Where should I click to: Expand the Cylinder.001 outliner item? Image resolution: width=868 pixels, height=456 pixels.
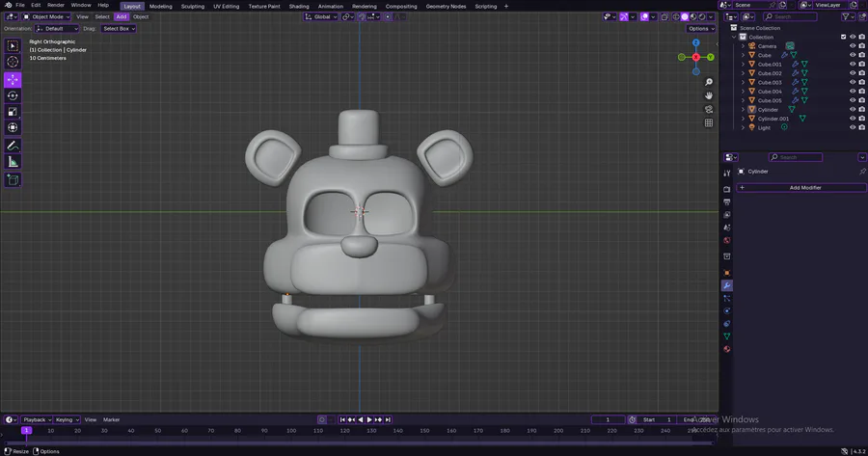[743, 119]
